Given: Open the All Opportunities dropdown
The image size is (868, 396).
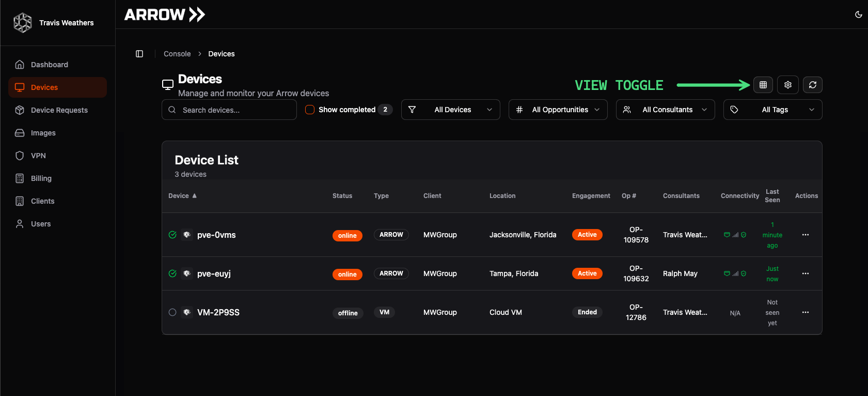Looking at the screenshot, I should (x=558, y=110).
